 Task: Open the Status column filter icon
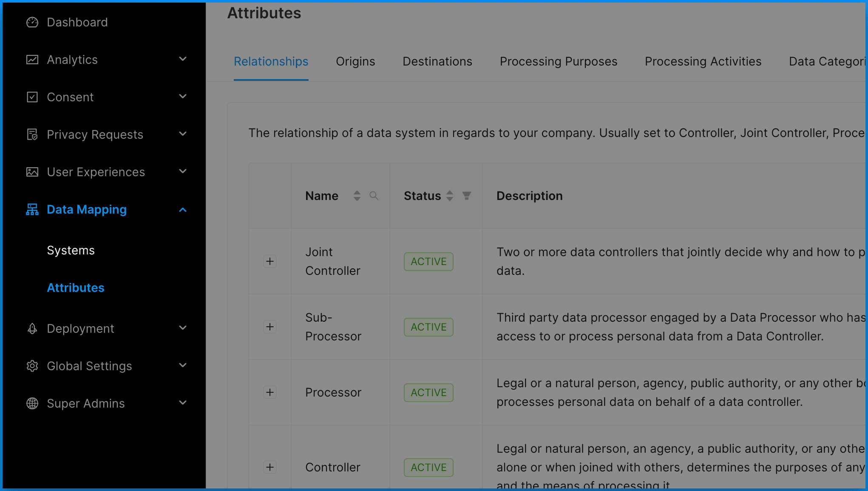coord(467,196)
